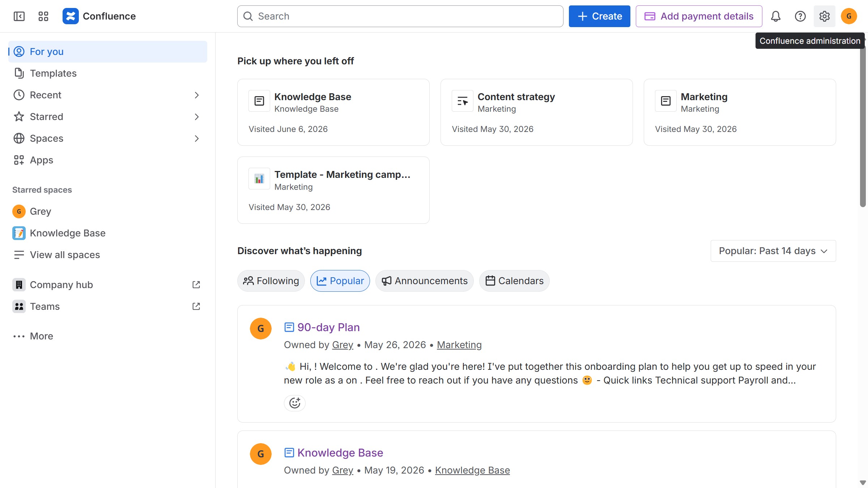
Task: Click the Starred star icon in sidebar
Action: (x=19, y=117)
